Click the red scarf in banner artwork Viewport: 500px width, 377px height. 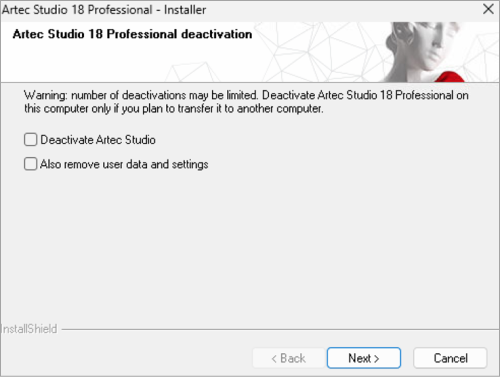[450, 77]
